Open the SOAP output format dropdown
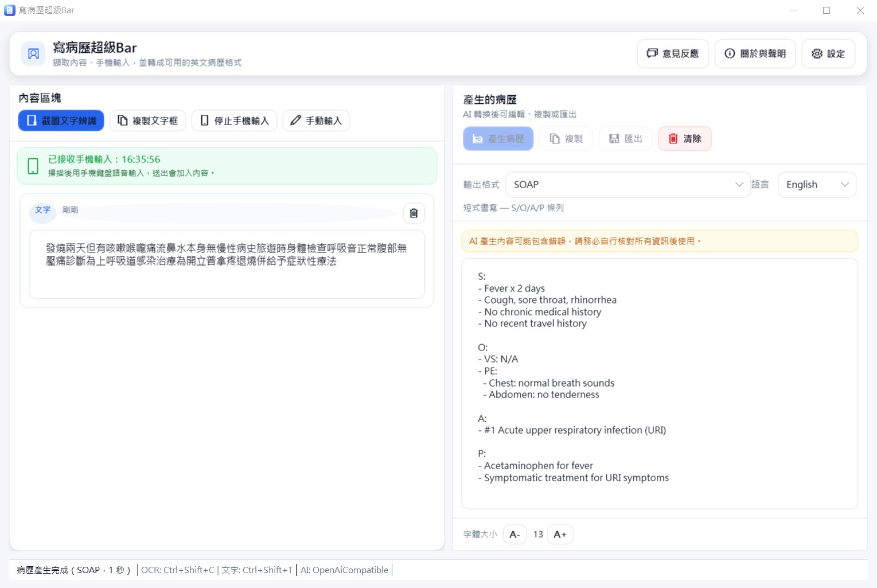This screenshot has width=877, height=588. click(628, 185)
